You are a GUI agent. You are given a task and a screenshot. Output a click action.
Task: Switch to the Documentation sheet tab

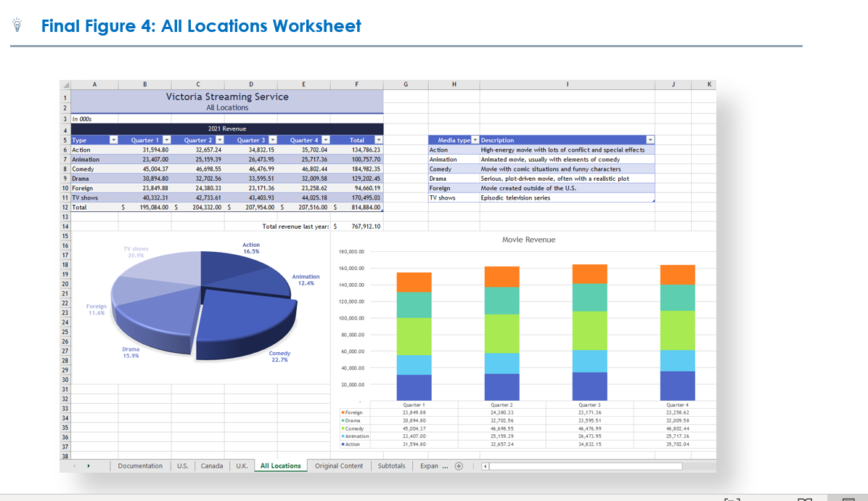coord(140,466)
